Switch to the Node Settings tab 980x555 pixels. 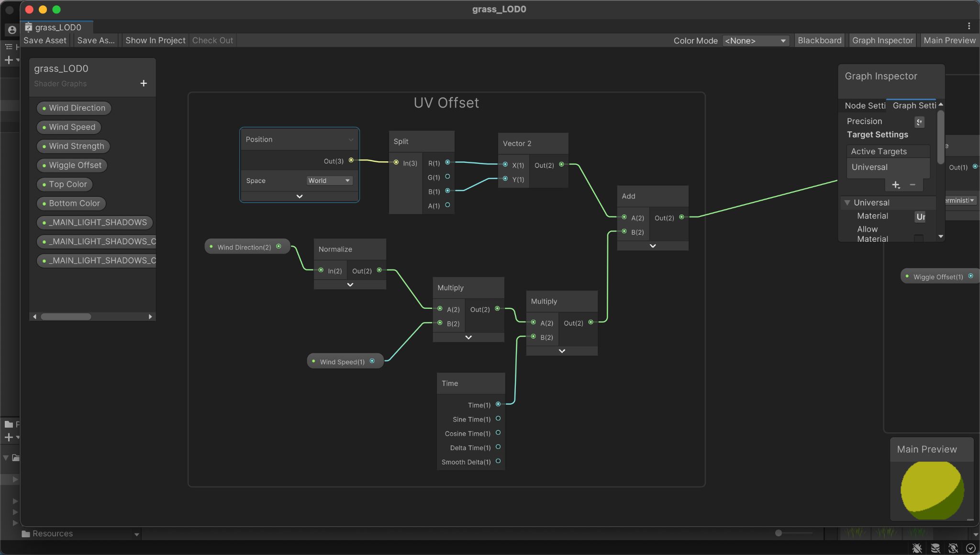865,106
